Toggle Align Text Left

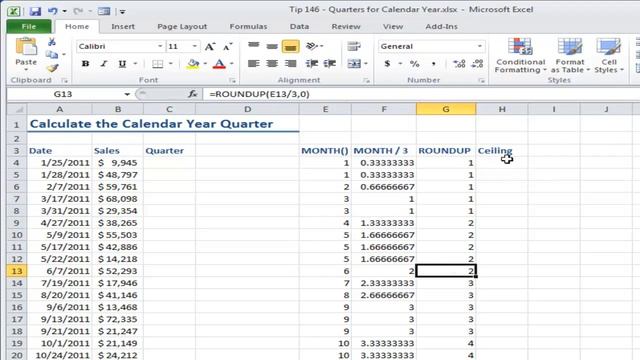click(x=253, y=64)
